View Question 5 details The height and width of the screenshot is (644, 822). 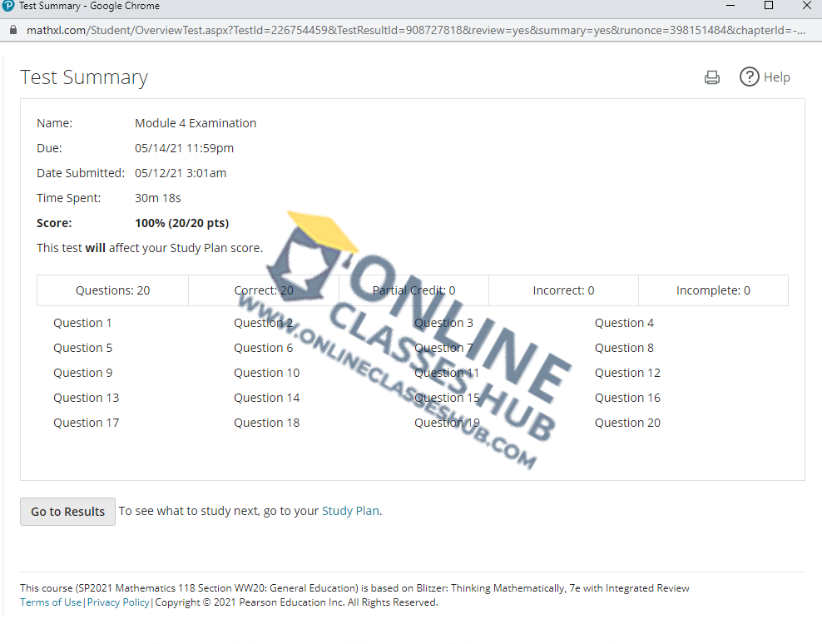pos(82,348)
